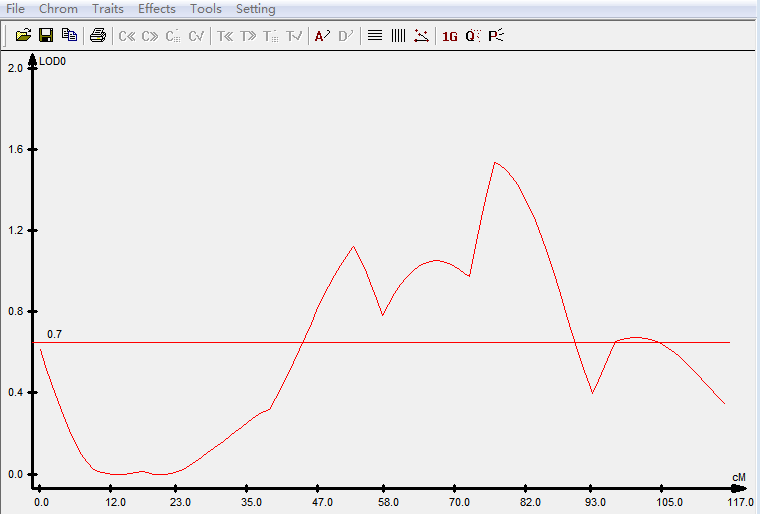
Task: Copy the graph with the copy icon
Action: 69,35
